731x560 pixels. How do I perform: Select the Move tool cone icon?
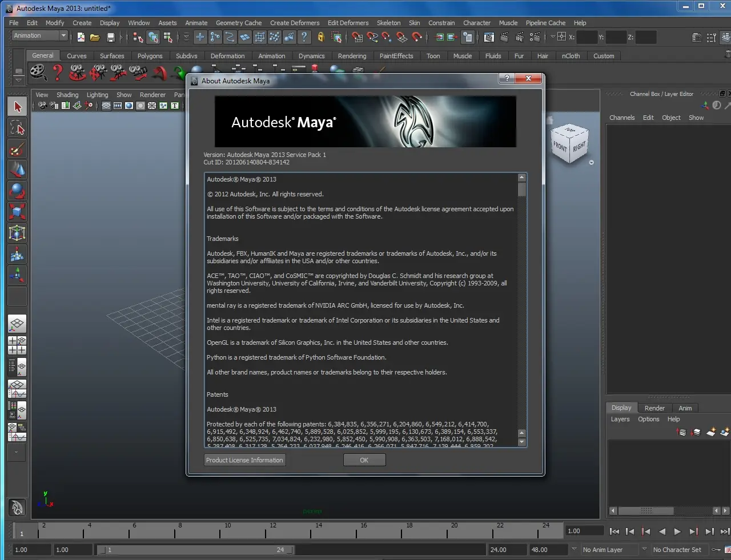tap(17, 170)
